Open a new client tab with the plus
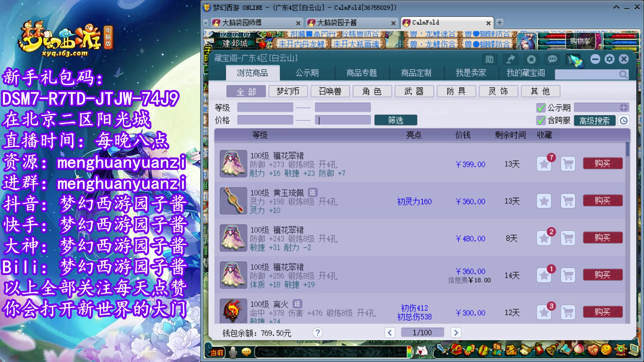The image size is (644, 362). (499, 22)
